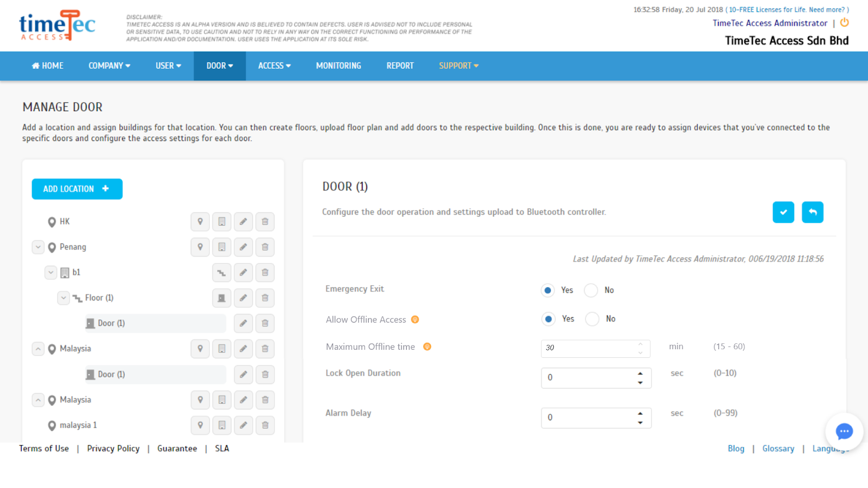
Task: Click the blue back arrow button
Action: [813, 212]
